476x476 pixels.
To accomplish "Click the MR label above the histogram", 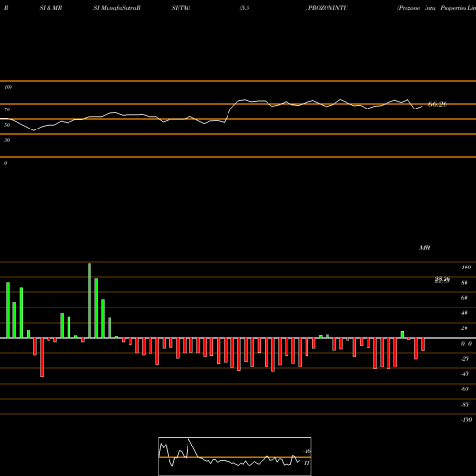I will point(425,248).
